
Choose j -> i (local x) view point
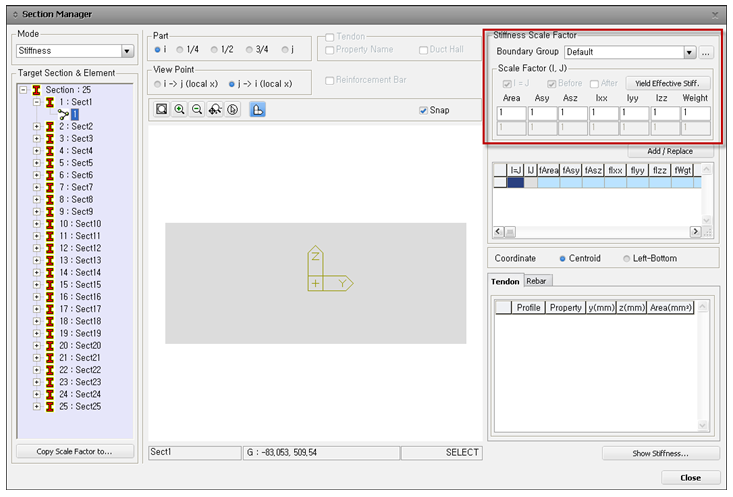[x=231, y=84]
